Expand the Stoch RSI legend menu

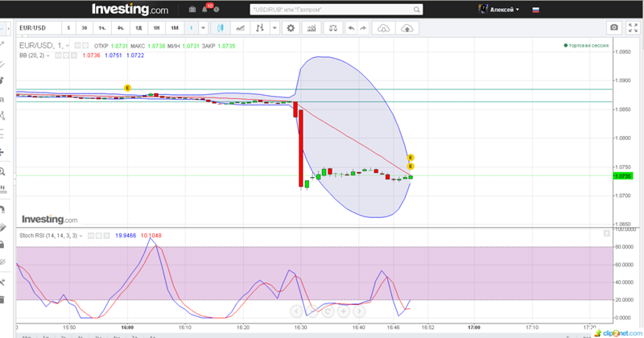[x=81, y=236]
